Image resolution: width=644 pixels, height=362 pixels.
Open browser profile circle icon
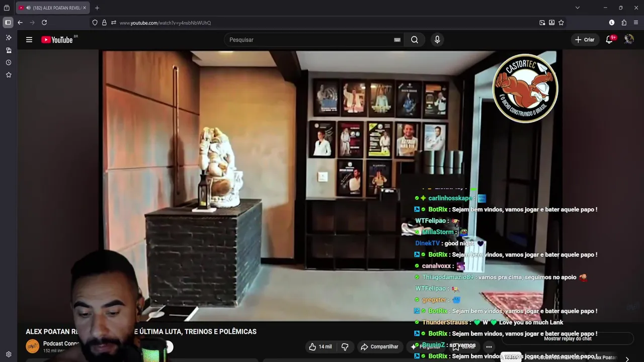point(612,23)
